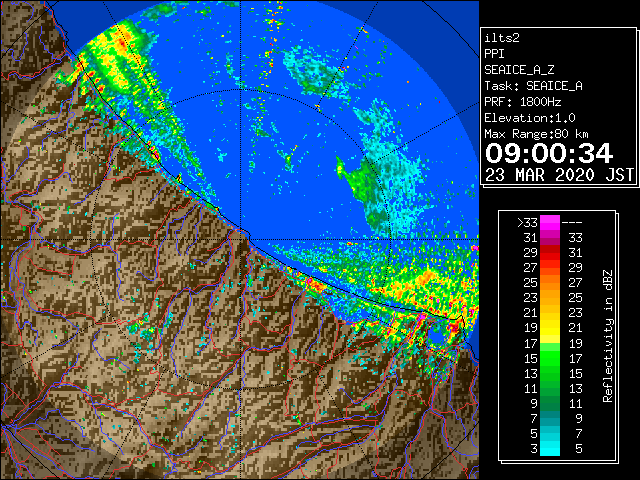The height and width of the screenshot is (480, 640).
Task: Select the 'SEAICE_A_Z' product name
Action: (519, 70)
